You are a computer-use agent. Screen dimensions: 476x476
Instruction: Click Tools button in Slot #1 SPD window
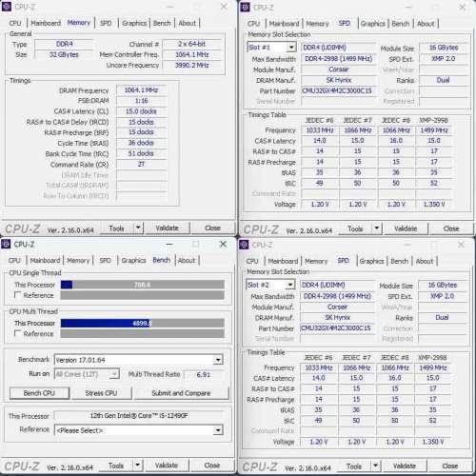click(355, 228)
